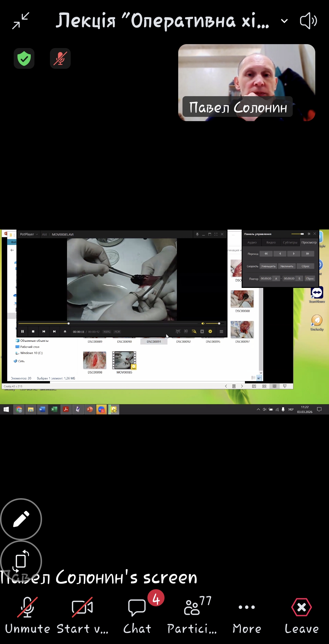Select the Просмотр tab
This screenshot has height=644, width=329.
click(309, 242)
